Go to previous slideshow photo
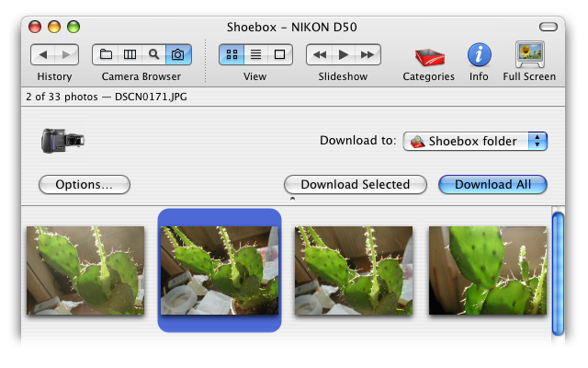The image size is (588, 368). [x=319, y=55]
